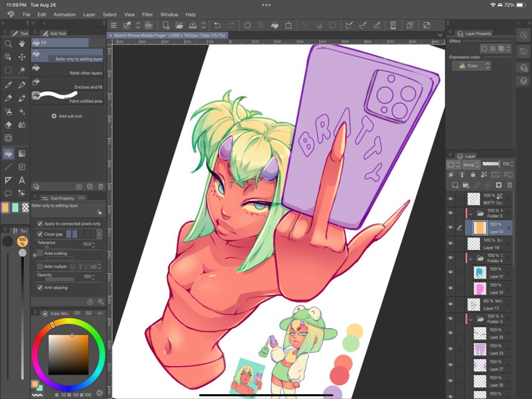Click the battery indicator in status bar
Image resolution: width=532 pixels, height=399 pixels.
521,5
